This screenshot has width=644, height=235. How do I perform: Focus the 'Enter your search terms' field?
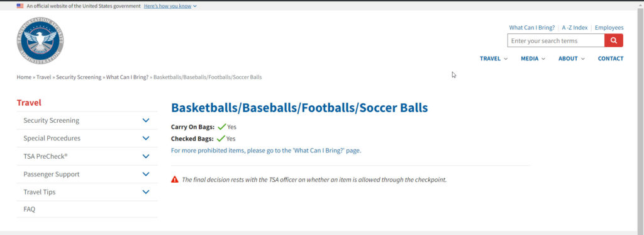556,40
